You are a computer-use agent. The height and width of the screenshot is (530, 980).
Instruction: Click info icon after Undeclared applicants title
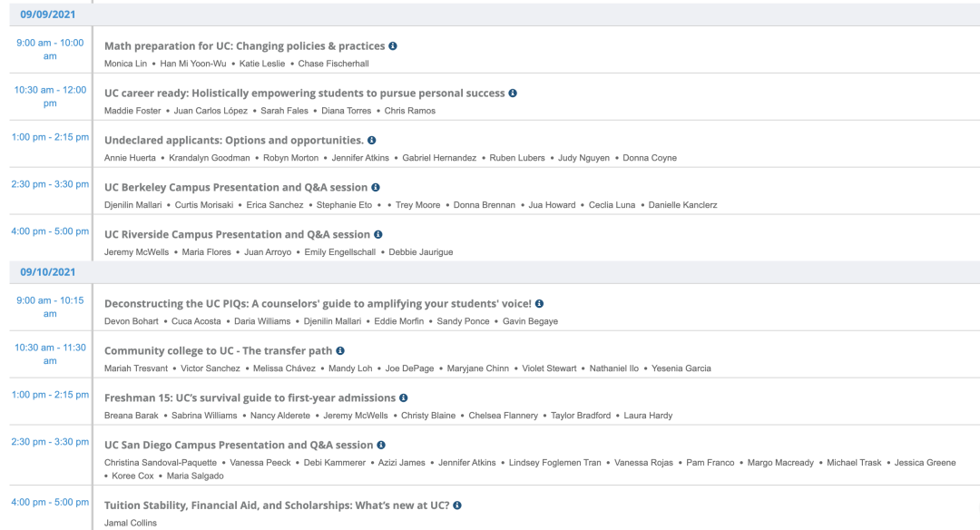(371, 140)
